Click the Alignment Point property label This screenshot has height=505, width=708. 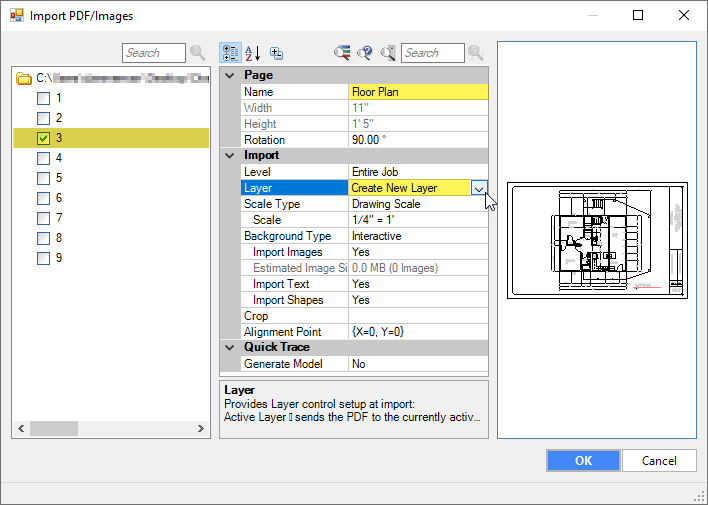click(294, 332)
